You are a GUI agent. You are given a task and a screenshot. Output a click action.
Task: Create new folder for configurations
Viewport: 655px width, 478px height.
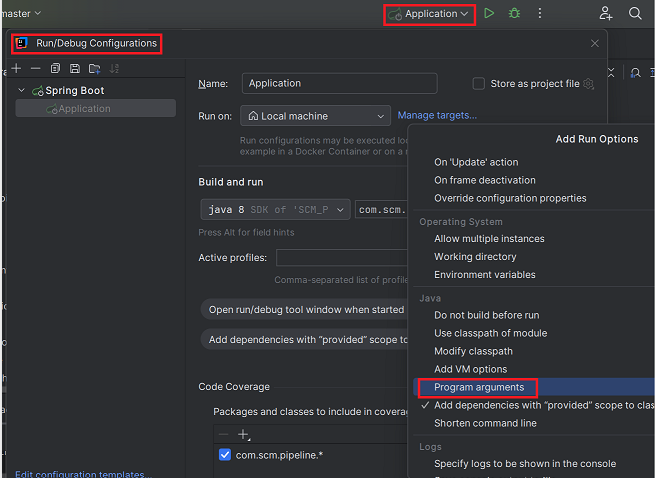(x=94, y=69)
